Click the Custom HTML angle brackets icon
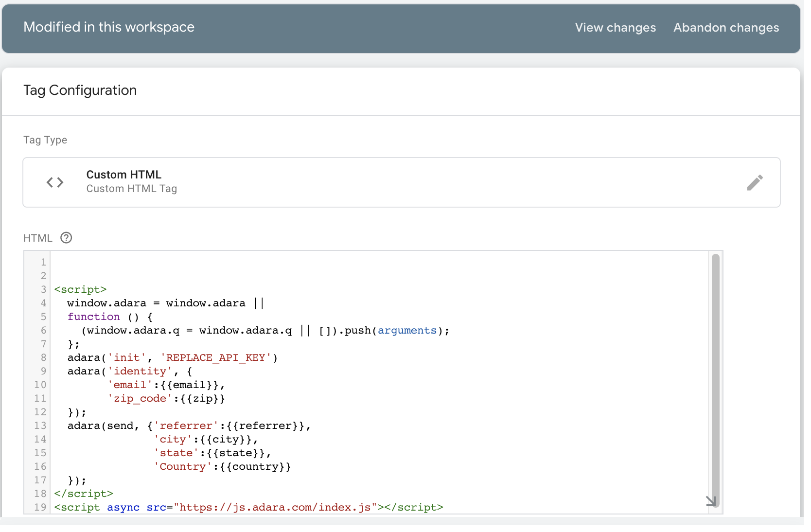 (55, 182)
